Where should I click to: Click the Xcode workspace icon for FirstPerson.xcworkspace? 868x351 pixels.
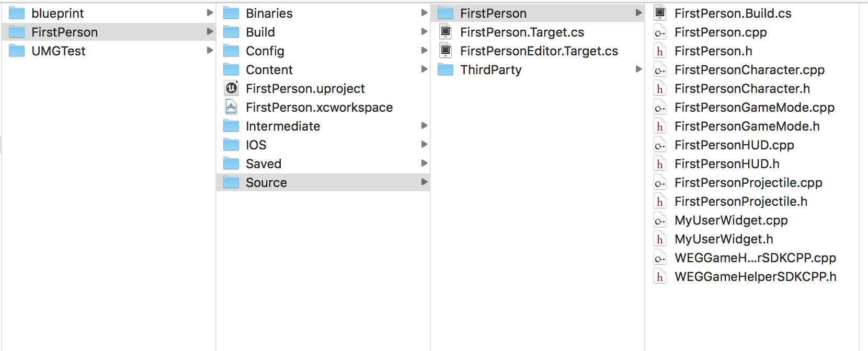[x=231, y=107]
